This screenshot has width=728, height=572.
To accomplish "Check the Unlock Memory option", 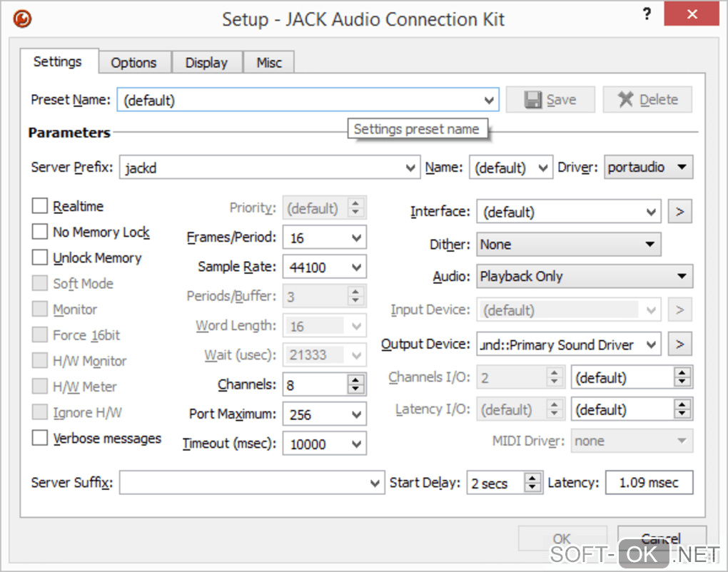I will click(40, 258).
